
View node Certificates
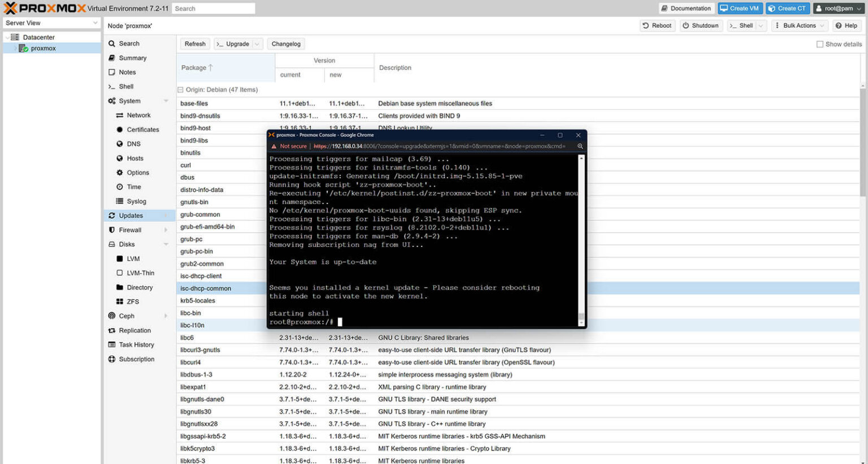click(141, 129)
